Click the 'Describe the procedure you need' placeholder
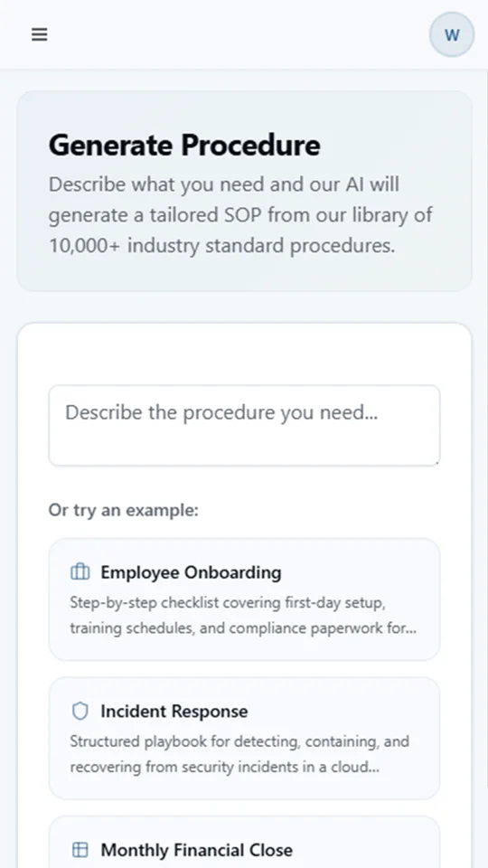 tap(221, 412)
